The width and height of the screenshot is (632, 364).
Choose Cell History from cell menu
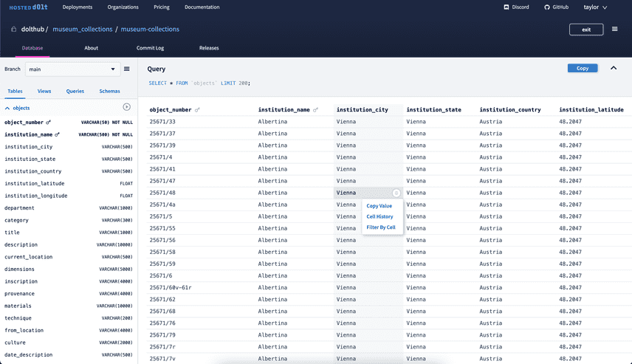(379, 216)
